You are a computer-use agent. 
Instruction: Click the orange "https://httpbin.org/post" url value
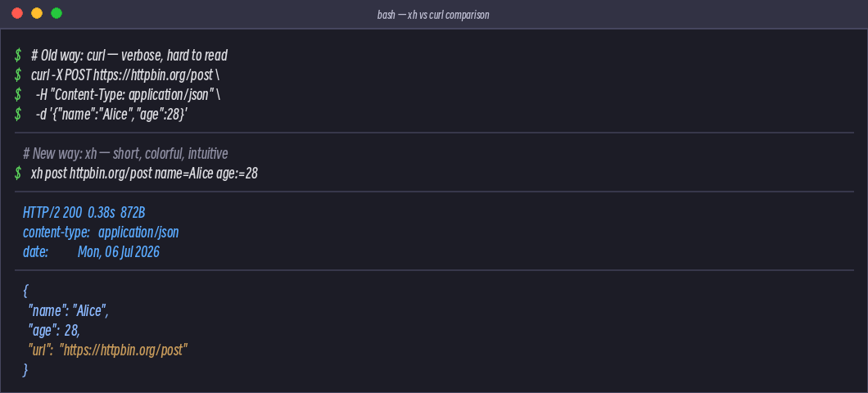(124, 350)
